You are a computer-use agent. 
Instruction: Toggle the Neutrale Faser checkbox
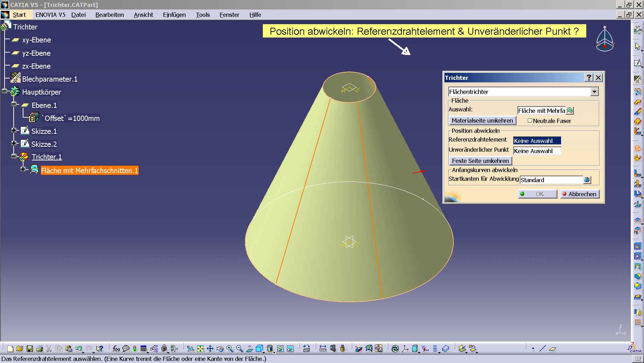[530, 121]
